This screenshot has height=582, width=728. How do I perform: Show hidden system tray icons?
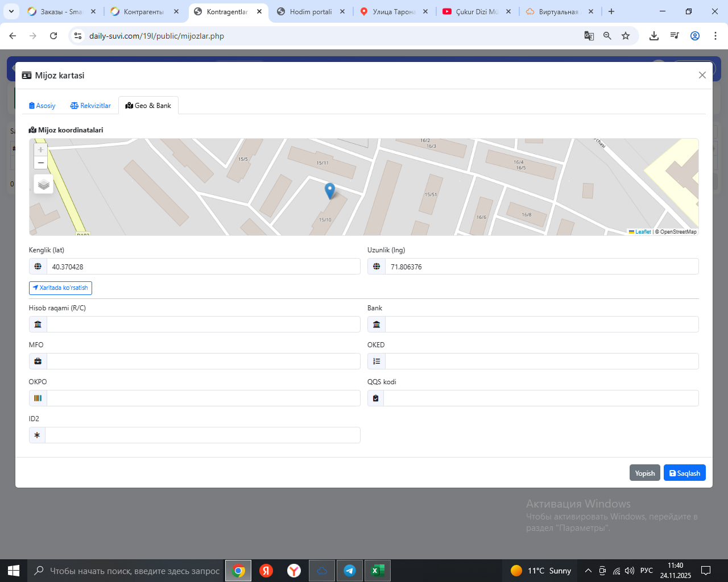(588, 571)
